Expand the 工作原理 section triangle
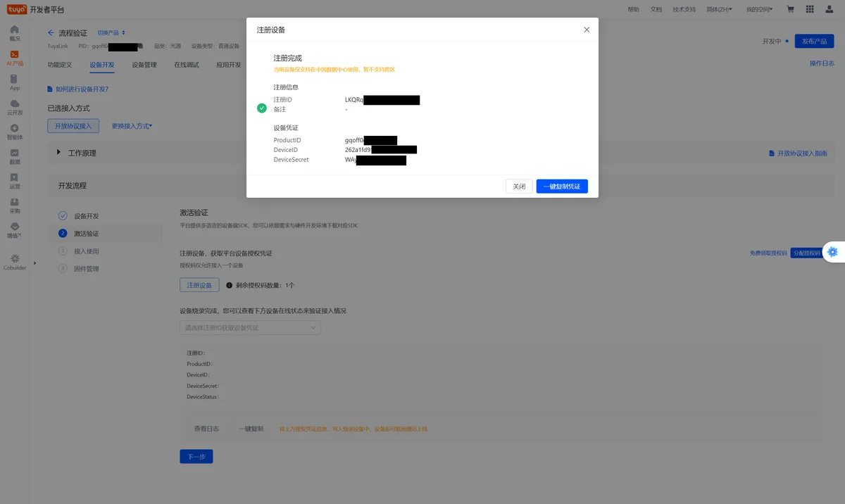Screen dimensions: 845x504 pos(59,152)
